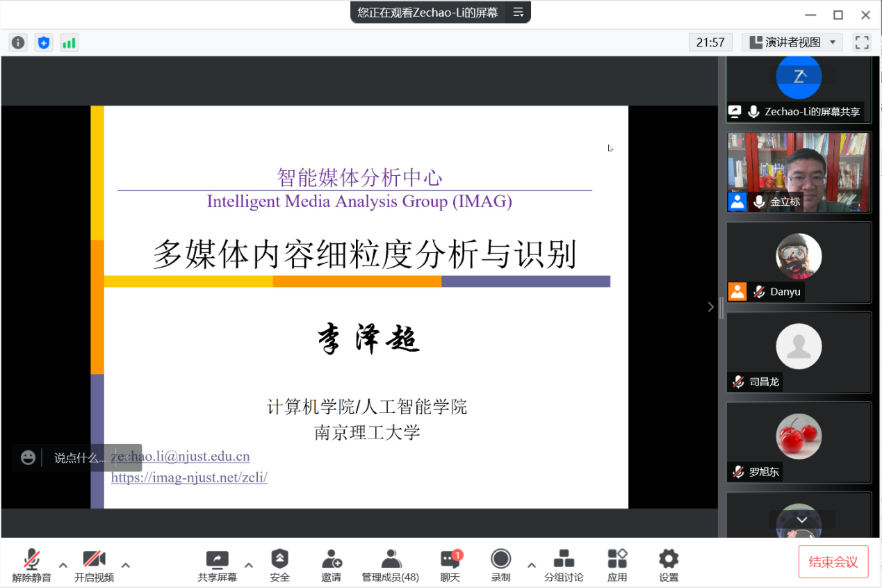The width and height of the screenshot is (882, 588).
Task: Open the Speaker View (演讲者视图) dropdown
Action: (x=792, y=42)
